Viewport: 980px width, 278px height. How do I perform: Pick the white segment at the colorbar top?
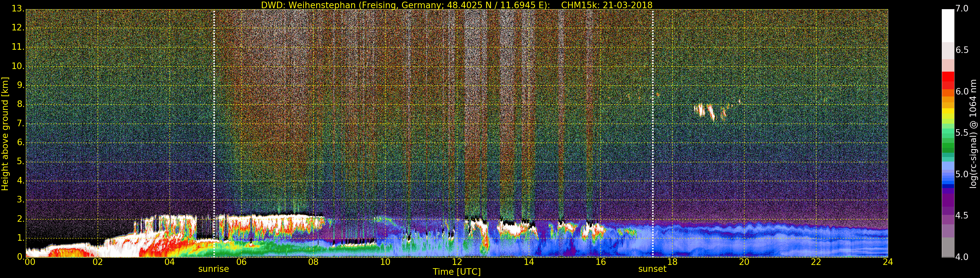point(948,26)
